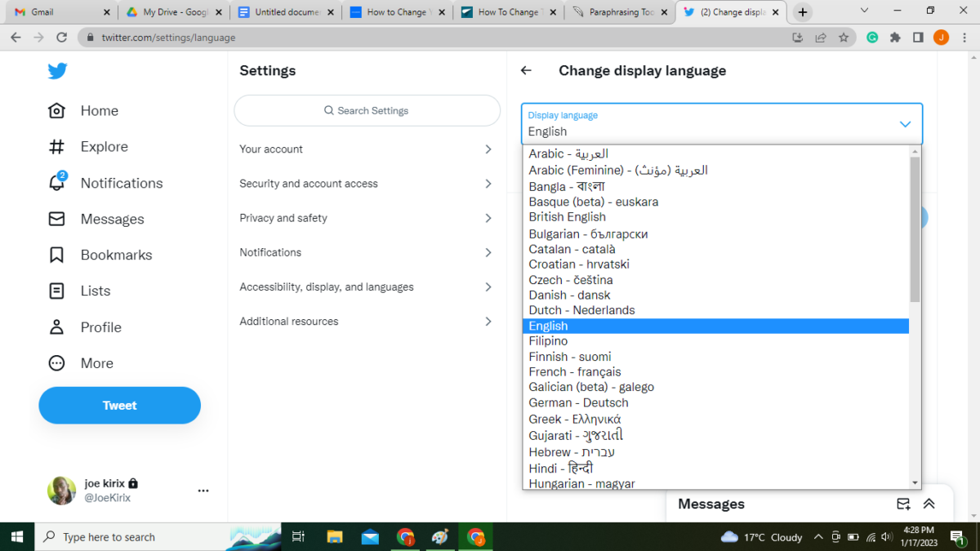The image size is (980, 551).
Task: Expand Notifications settings row
Action: [x=367, y=252]
